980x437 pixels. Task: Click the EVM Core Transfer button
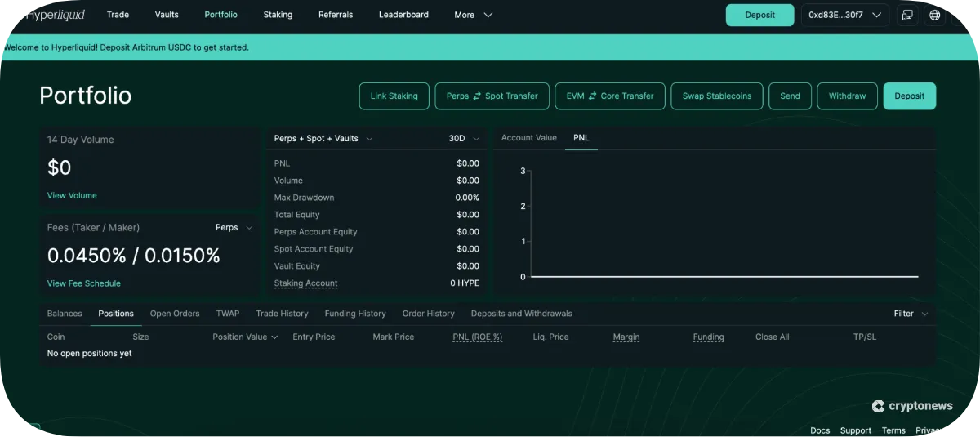pyautogui.click(x=610, y=96)
